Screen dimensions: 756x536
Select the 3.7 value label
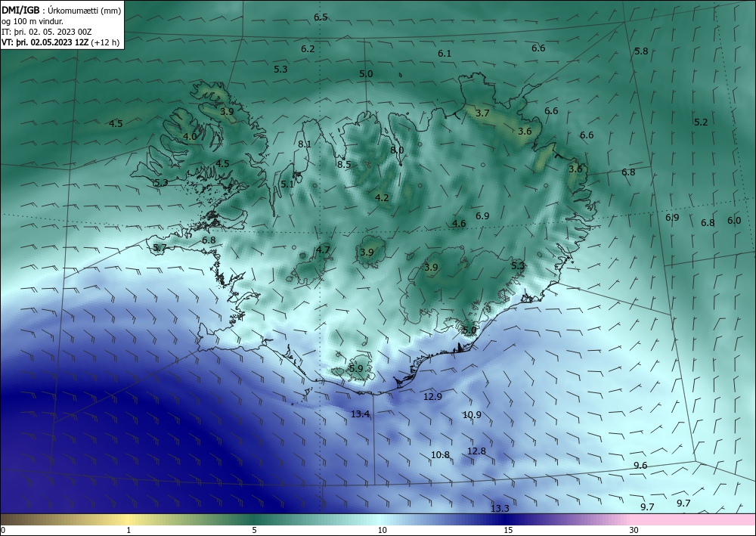482,113
